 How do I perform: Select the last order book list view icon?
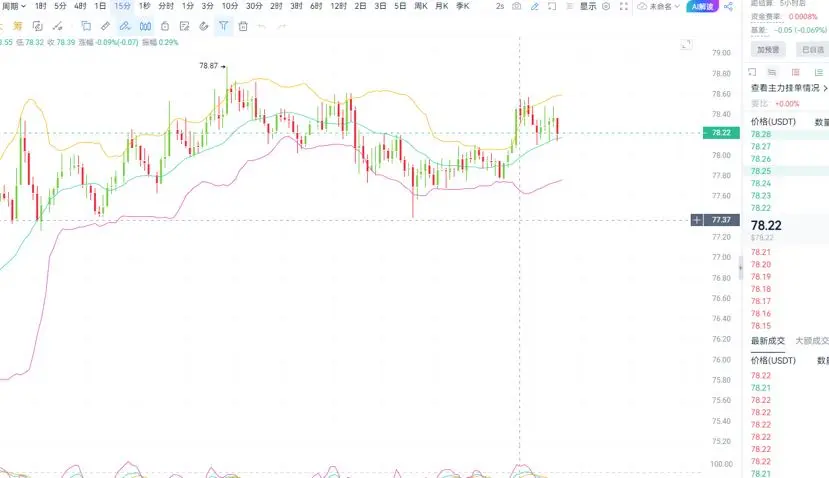click(818, 72)
